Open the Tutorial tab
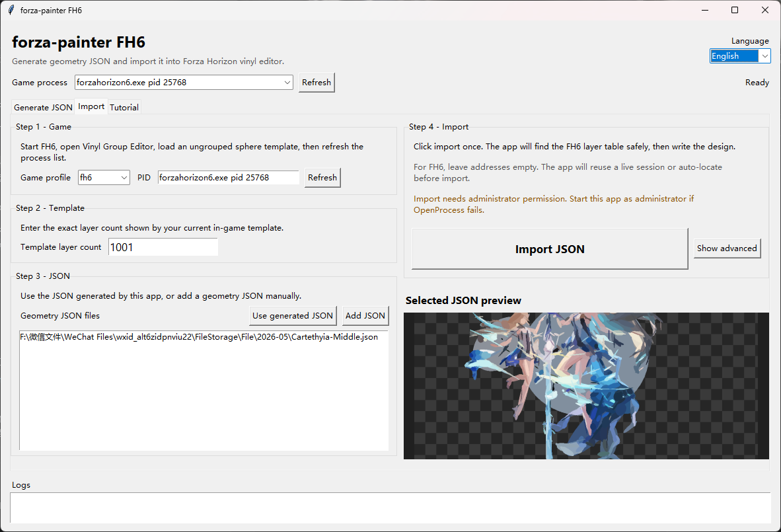Viewport: 781px width, 532px height. pyautogui.click(x=124, y=107)
